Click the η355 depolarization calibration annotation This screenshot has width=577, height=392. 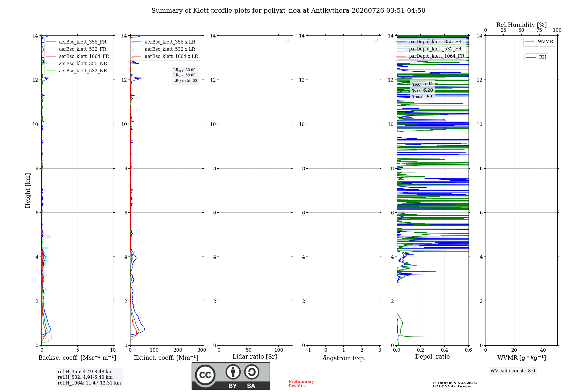[x=422, y=84]
